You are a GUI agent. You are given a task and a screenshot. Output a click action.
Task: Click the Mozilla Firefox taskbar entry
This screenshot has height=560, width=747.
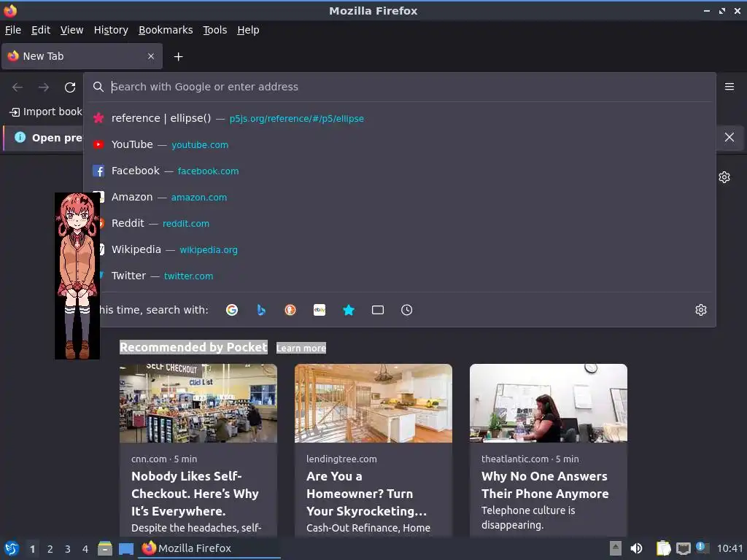(x=209, y=548)
